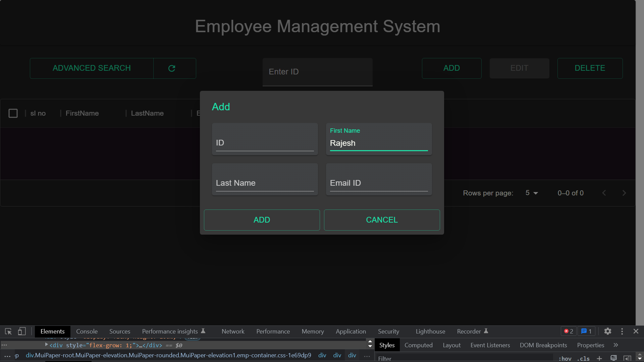Click the DELETE button in the toolbar
This screenshot has width=644, height=362.
click(590, 68)
